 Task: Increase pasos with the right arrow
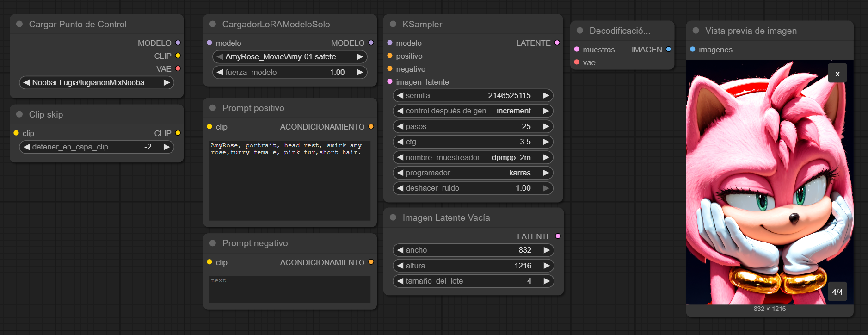[546, 126]
